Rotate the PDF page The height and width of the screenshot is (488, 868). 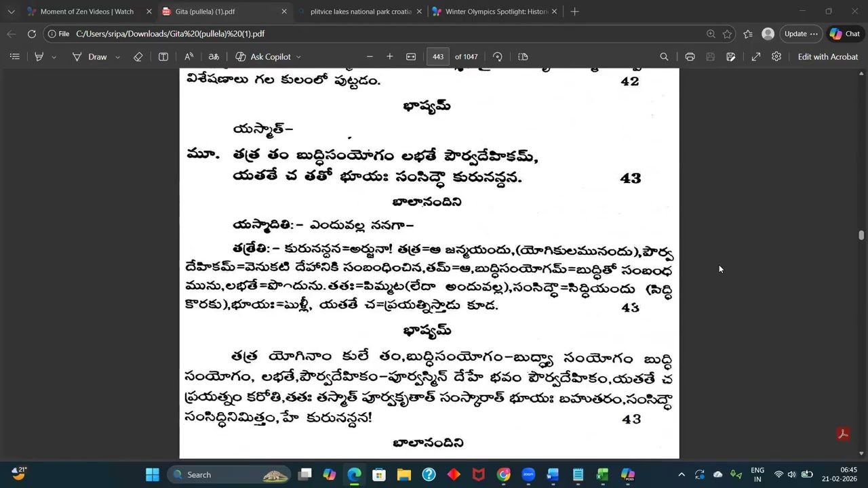(x=498, y=57)
